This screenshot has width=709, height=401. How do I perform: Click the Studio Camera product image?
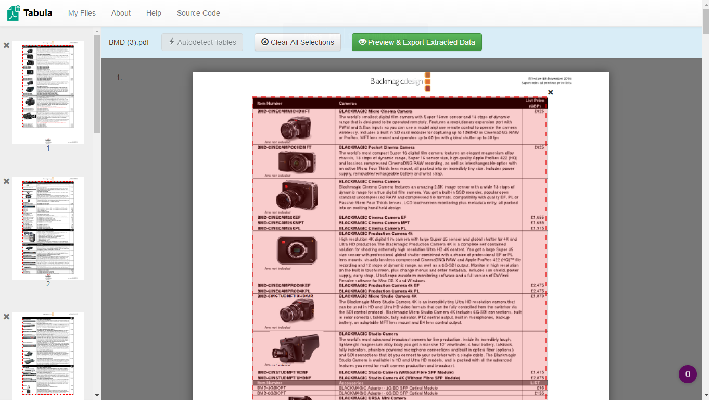tap(296, 348)
